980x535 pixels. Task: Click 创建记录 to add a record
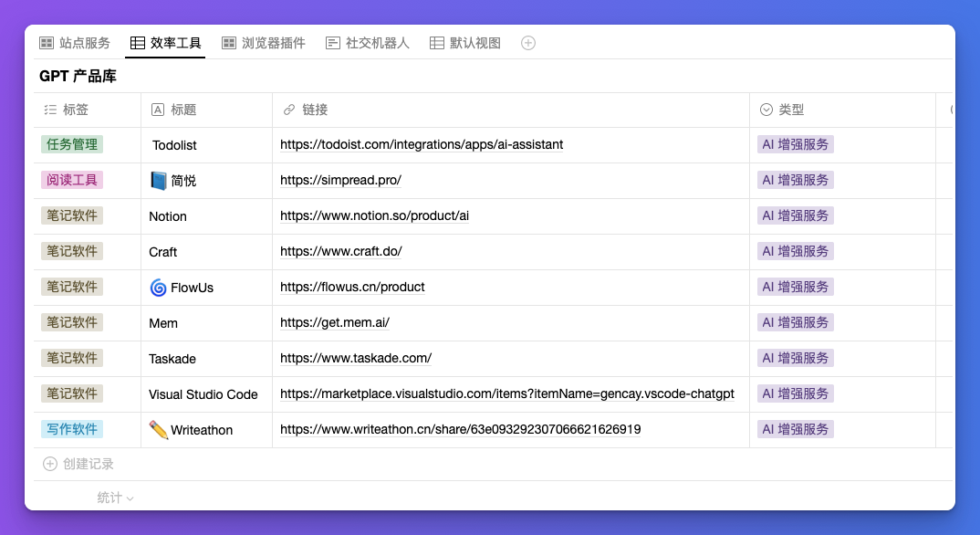pos(78,464)
